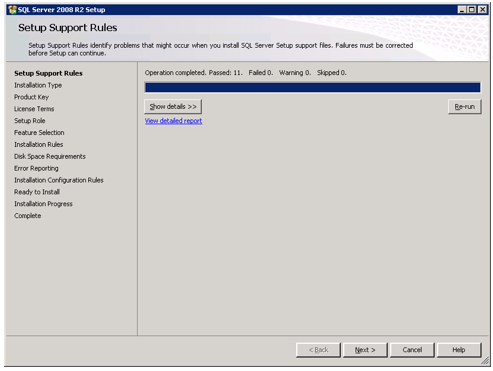Screen dimensions: 493x371
Task: Click the resize grip at window corner
Action: [485, 361]
